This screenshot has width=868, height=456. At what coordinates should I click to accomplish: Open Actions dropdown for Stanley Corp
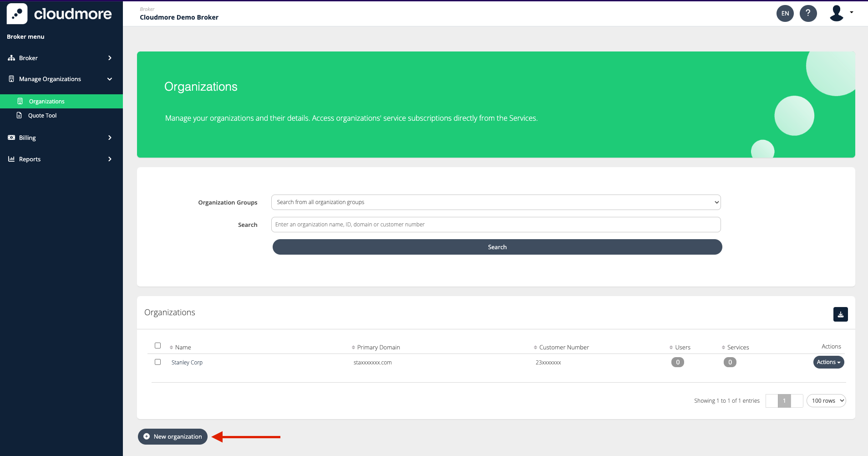tap(828, 362)
